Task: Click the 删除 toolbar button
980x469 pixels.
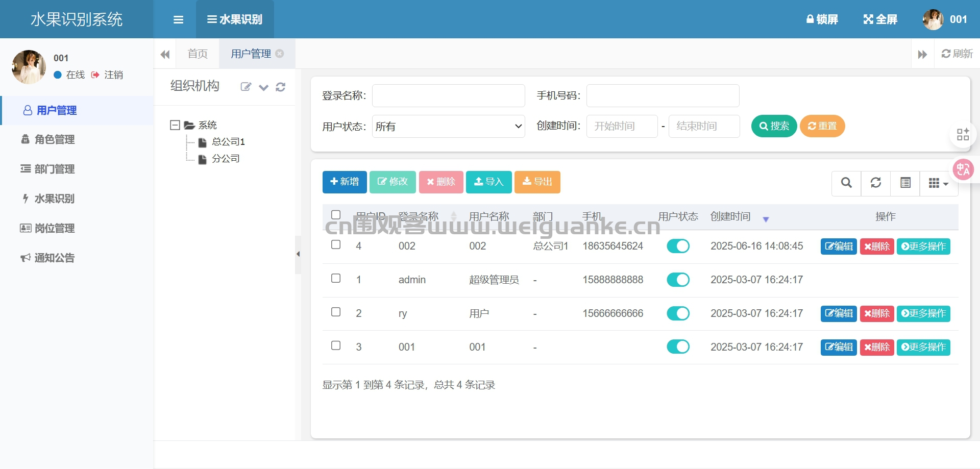Action: tap(441, 182)
